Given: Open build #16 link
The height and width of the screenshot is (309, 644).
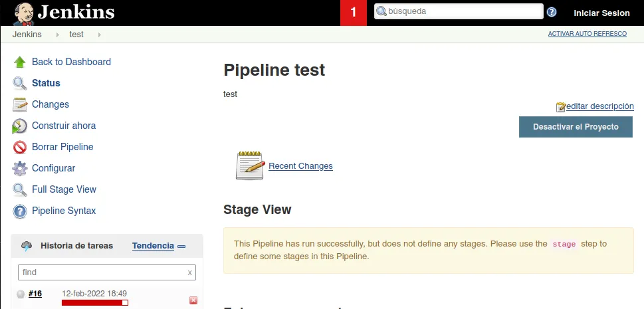Looking at the screenshot, I should [35, 294].
